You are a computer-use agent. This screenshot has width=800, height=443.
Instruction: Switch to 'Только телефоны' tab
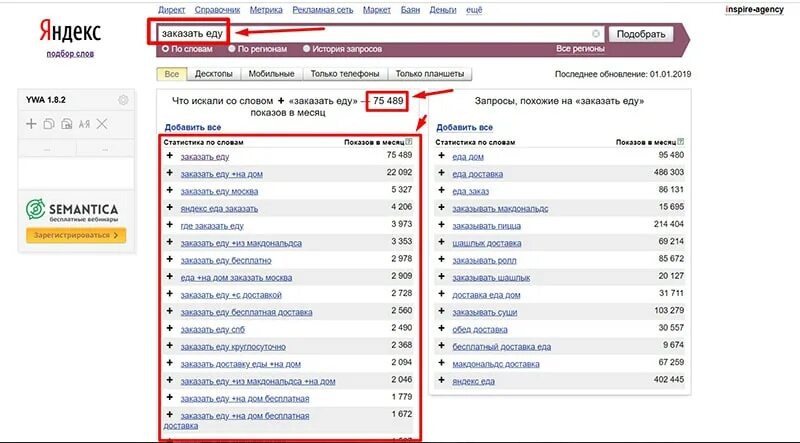pyautogui.click(x=345, y=73)
